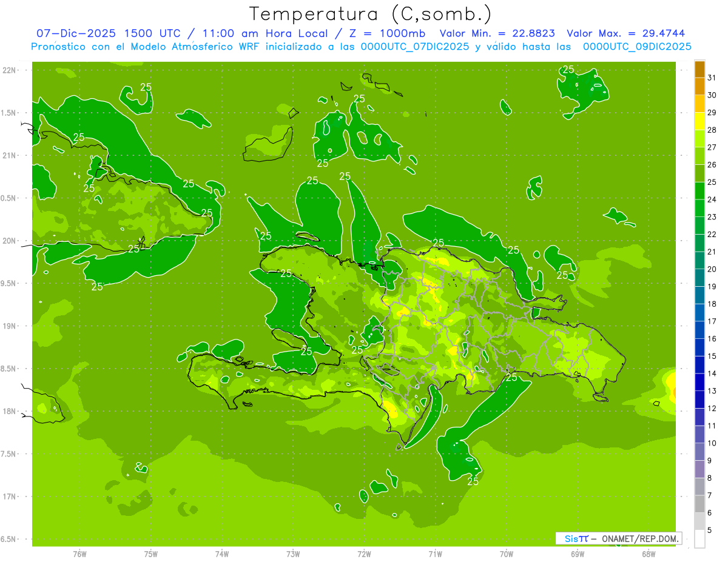Click the orange swatch above 31 in legend
The width and height of the screenshot is (728, 562).
pos(699,69)
